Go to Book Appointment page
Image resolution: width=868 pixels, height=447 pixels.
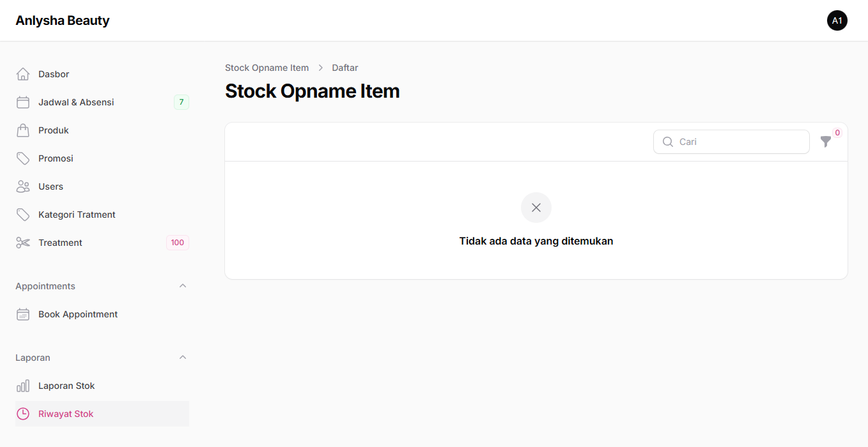[x=78, y=314]
